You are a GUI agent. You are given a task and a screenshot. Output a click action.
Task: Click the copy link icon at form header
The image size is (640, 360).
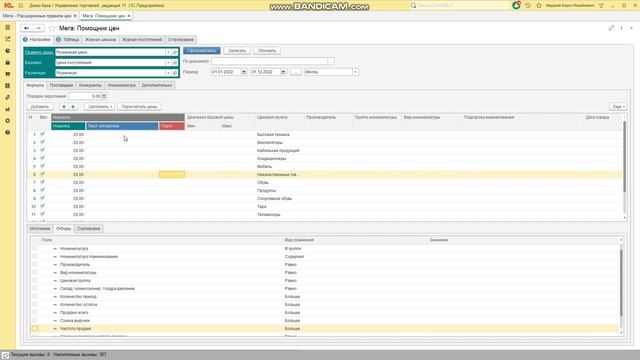611,28
